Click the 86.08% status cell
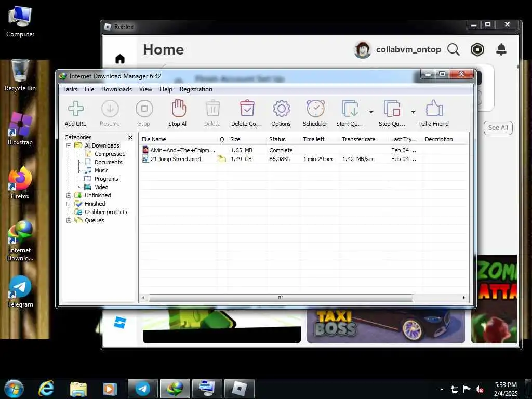This screenshot has height=399, width=532. point(280,159)
